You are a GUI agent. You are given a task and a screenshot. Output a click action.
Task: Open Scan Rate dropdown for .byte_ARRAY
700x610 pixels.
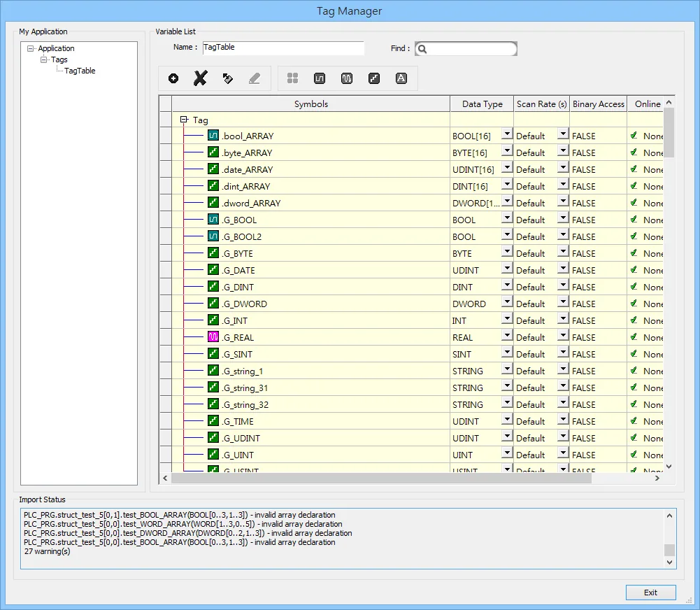(564, 151)
